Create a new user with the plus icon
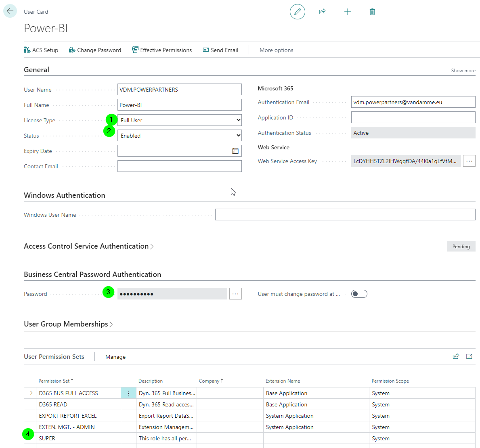The image size is (480, 448). tap(347, 12)
